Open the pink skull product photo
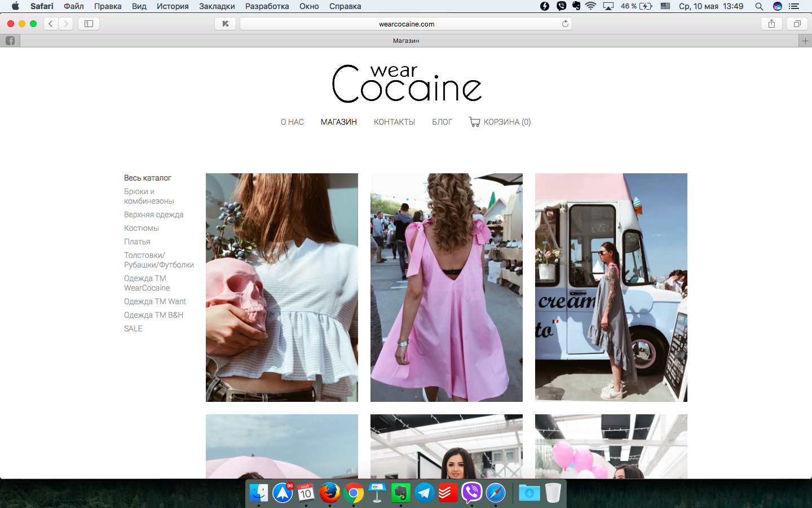This screenshot has height=508, width=812. coord(282,287)
